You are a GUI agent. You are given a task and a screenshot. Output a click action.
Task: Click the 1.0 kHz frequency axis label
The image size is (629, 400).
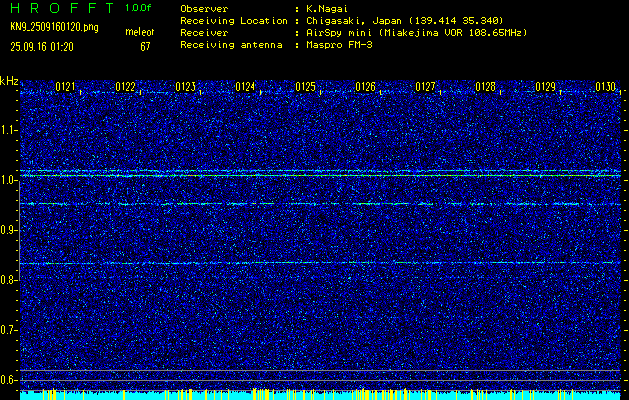point(8,180)
